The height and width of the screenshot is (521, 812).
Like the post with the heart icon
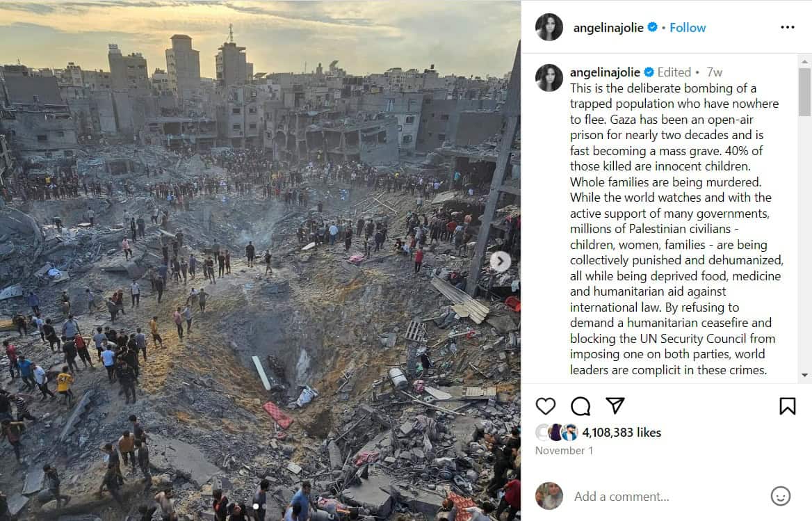click(x=545, y=406)
